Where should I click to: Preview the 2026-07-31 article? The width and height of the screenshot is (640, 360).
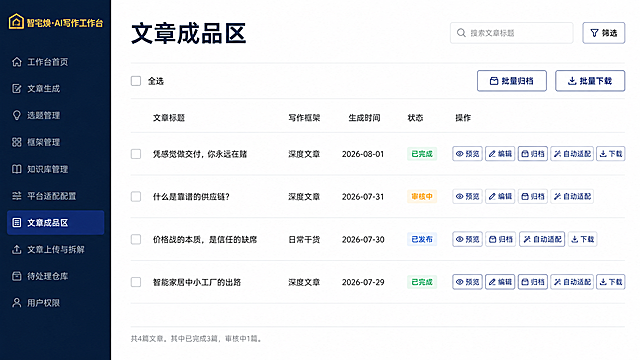click(x=467, y=196)
